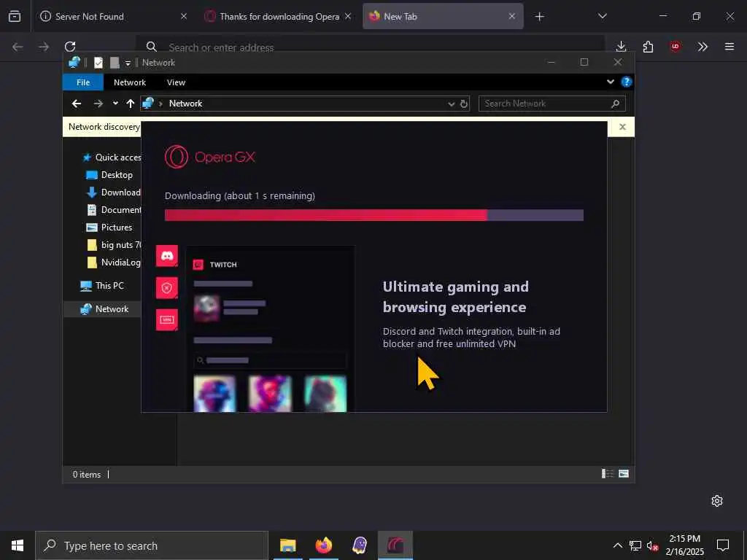Open Firefox new tab settings gear
Viewport: 747px width, 560px height.
(x=717, y=501)
